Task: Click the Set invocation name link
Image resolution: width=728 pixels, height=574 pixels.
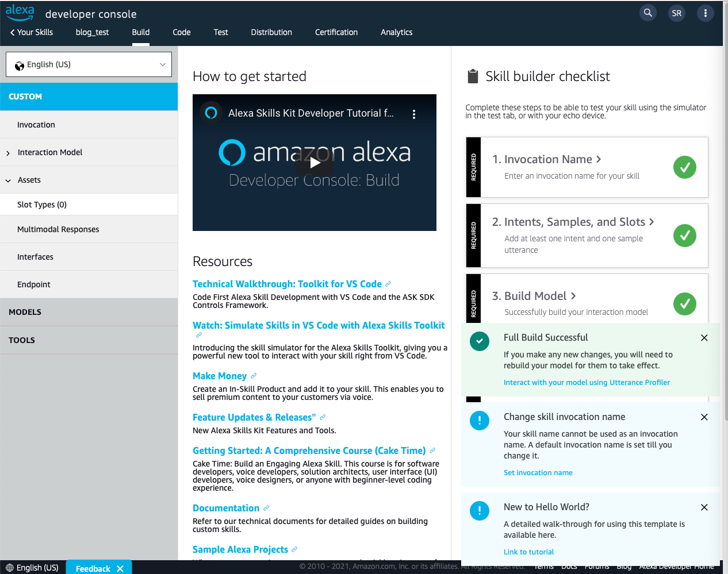Action: point(538,472)
